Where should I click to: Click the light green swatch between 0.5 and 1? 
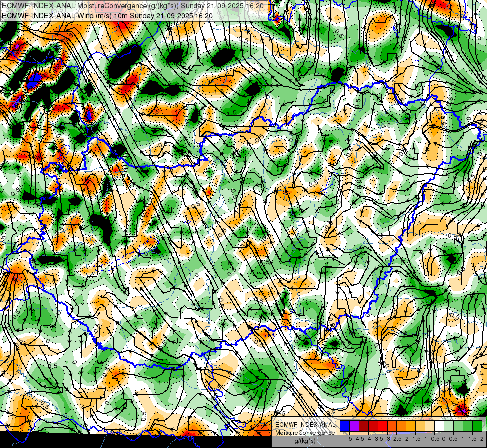[x=458, y=426]
